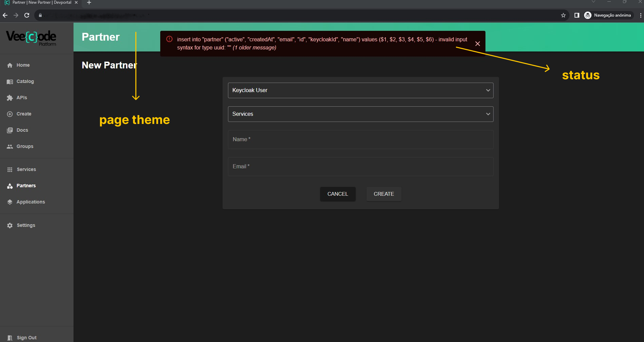Click the Partner | New Partner browser tab

pyautogui.click(x=41, y=3)
